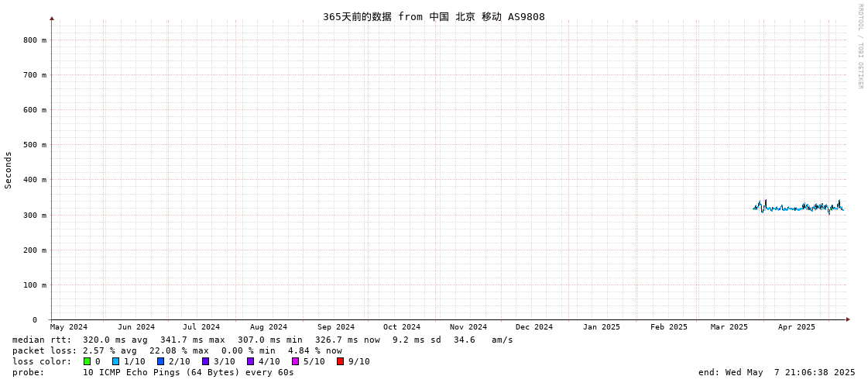Click the Jun 2024 x-axis label
The image size is (868, 383).
(136, 327)
